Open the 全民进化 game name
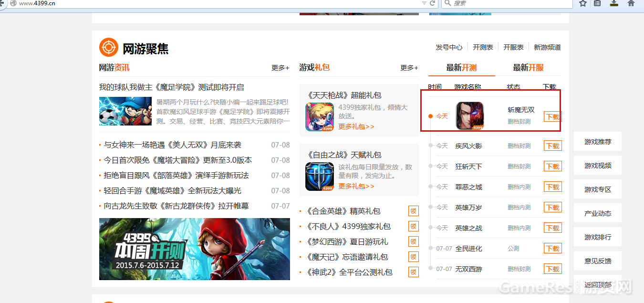The image size is (644, 303). [x=469, y=249]
